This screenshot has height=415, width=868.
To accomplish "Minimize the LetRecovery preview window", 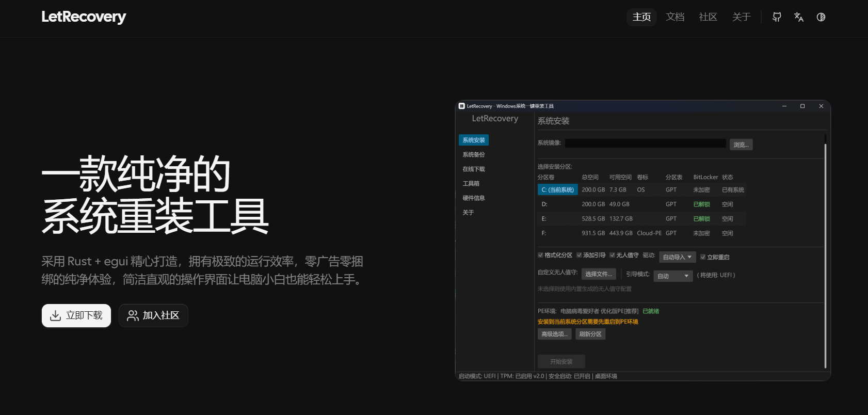I will click(784, 106).
